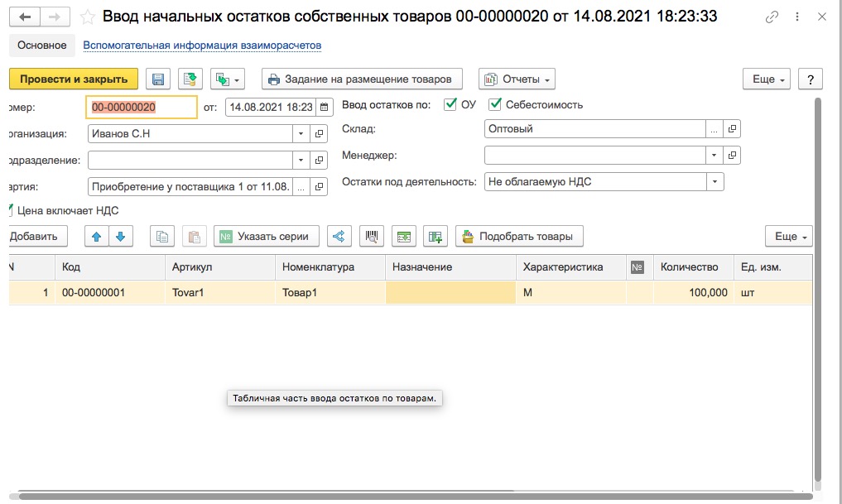Click the vertical scrollbar on the right
The height and width of the screenshot is (504, 842).
818,290
